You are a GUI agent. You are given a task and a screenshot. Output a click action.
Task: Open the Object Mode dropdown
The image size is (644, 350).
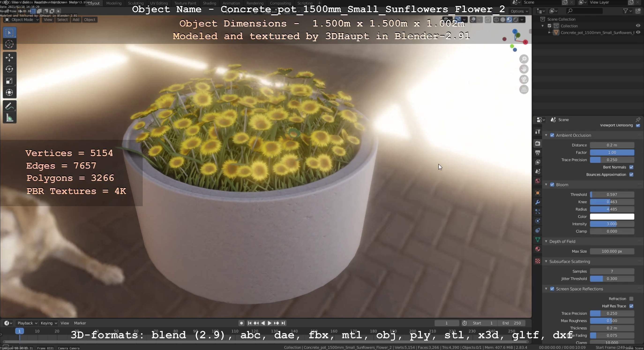tap(22, 20)
